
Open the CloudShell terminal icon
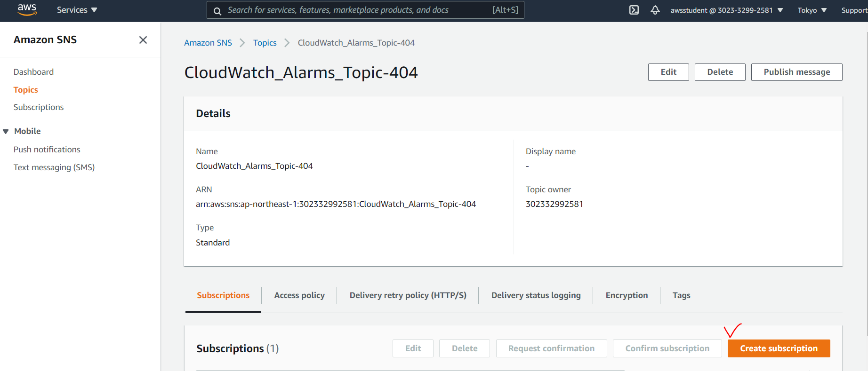click(634, 10)
